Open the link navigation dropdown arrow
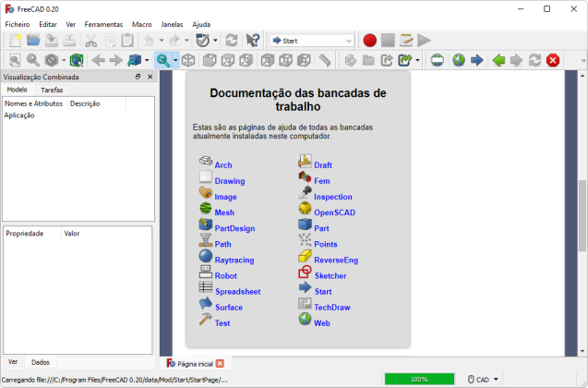Screen dimensions: 588x388 pos(147,60)
